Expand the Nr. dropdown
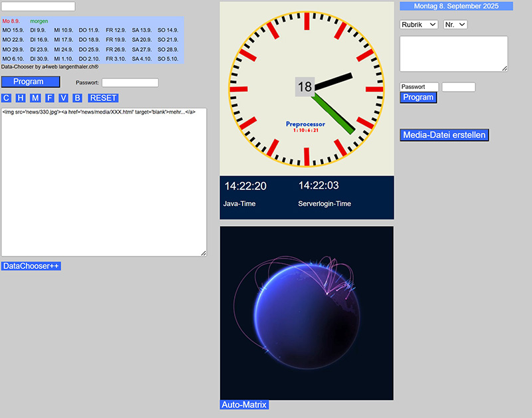Screen dimensions: 532x418 (x=455, y=25)
